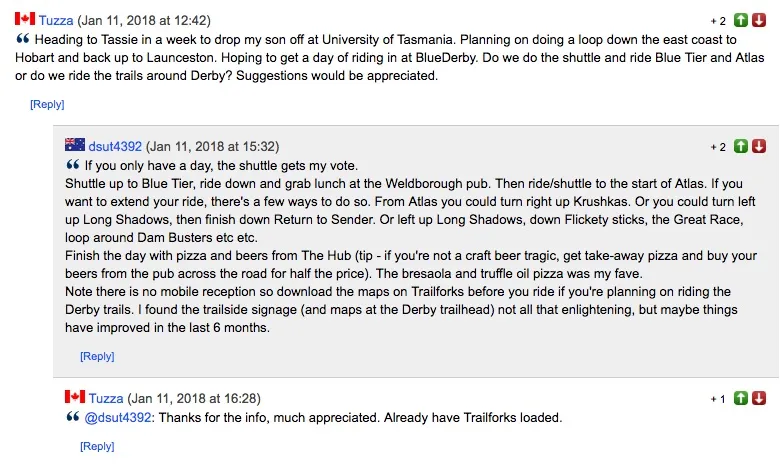
Task: Open Tuzza's profile from the top comment
Action: [56, 20]
